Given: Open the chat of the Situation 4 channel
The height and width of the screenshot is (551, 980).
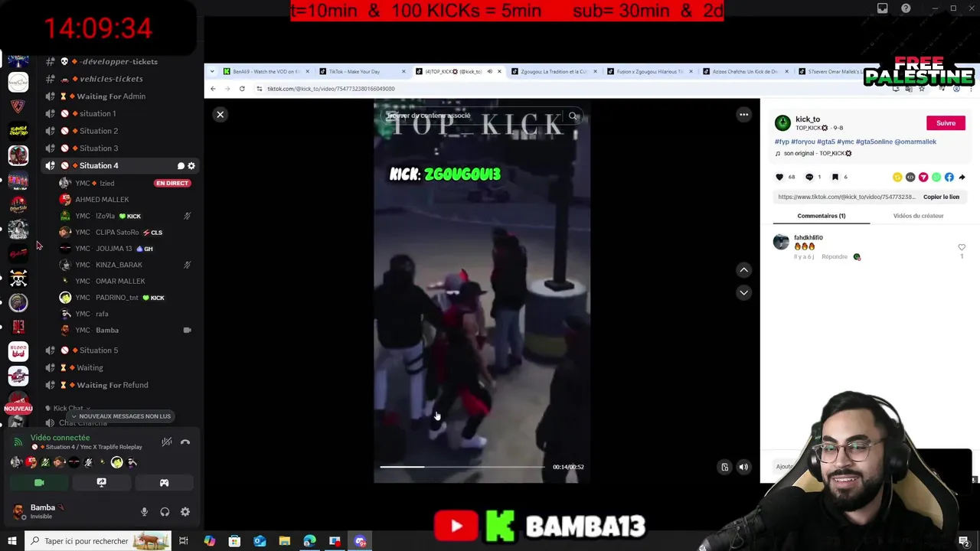Looking at the screenshot, I should (181, 166).
